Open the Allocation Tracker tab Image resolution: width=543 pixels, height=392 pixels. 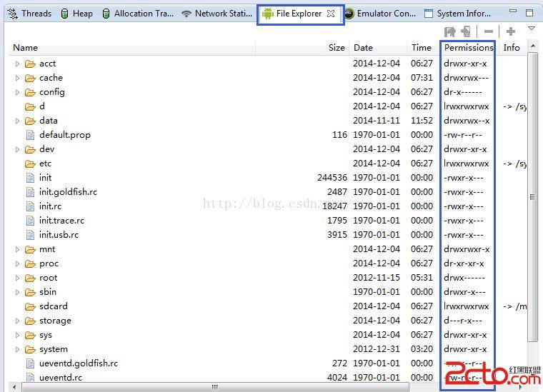[138, 14]
